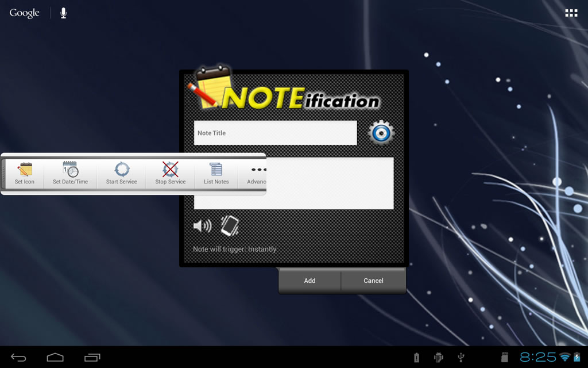Open Recent Apps navigation button

point(92,358)
